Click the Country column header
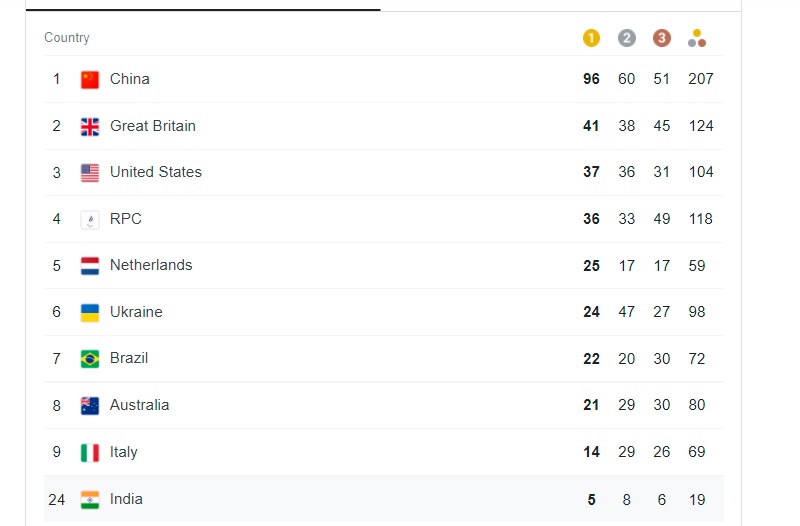 tap(67, 38)
